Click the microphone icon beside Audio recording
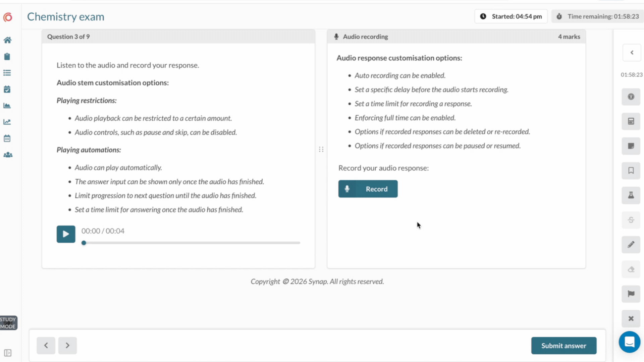This screenshot has width=644, height=362. (336, 37)
